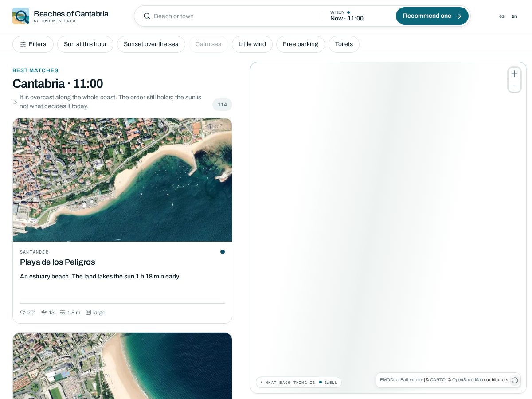
Task: Switch language to en
Action: click(x=514, y=16)
